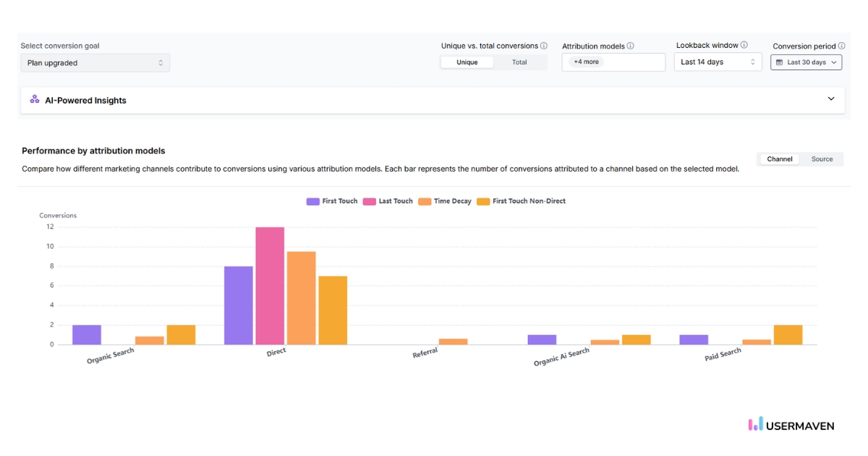
Task: Click the Conversion period info icon
Action: pos(843,46)
